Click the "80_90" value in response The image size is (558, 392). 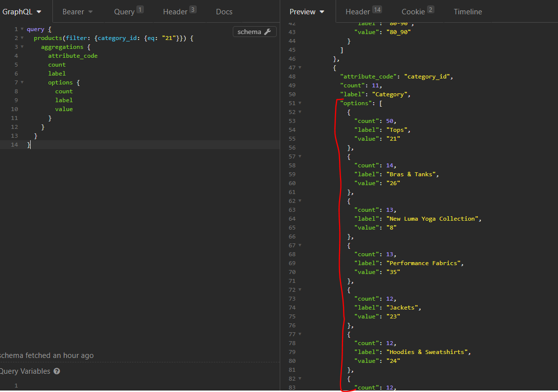click(398, 32)
